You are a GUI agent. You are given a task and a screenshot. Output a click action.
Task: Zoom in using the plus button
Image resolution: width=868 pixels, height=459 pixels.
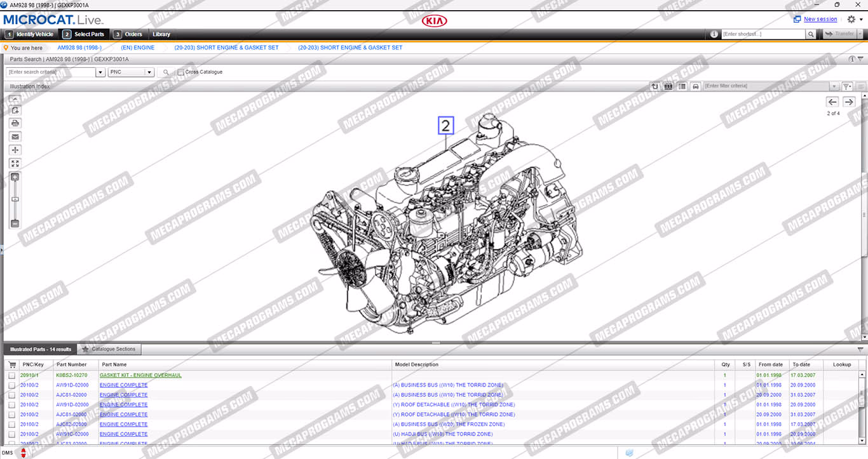pyautogui.click(x=15, y=177)
